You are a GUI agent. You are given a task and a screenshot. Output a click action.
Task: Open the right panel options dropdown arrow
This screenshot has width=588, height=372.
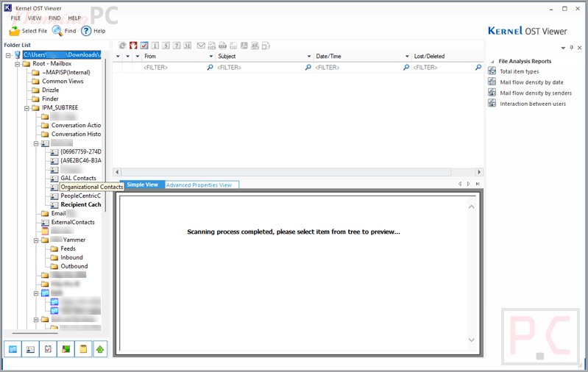point(563,48)
